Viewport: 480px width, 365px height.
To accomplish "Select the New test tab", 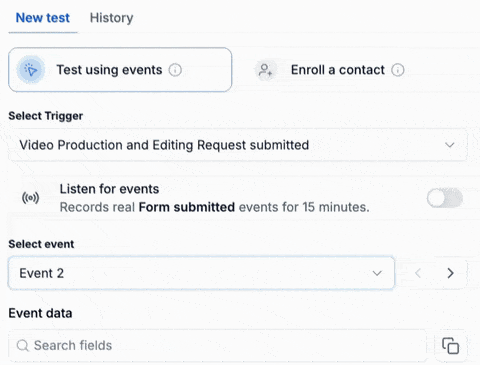I will pyautogui.click(x=43, y=18).
